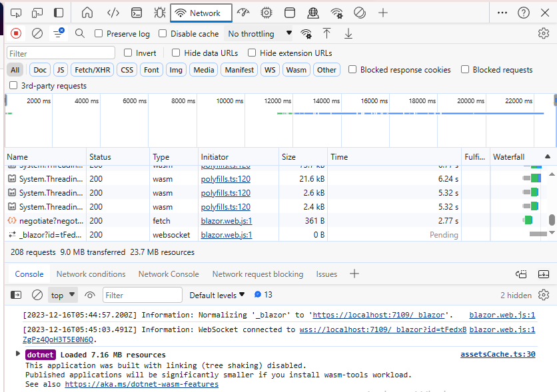This screenshot has width=557, height=392.
Task: Clear the network log
Action: click(37, 33)
